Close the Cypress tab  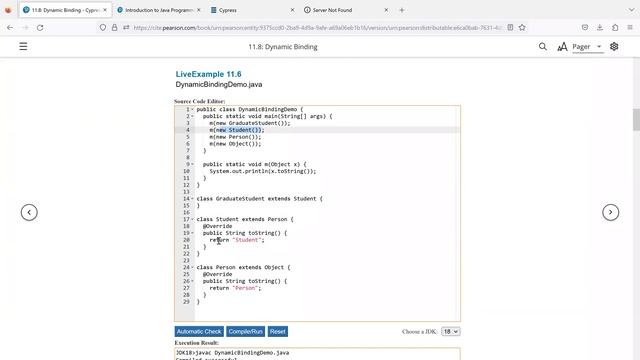(x=292, y=10)
